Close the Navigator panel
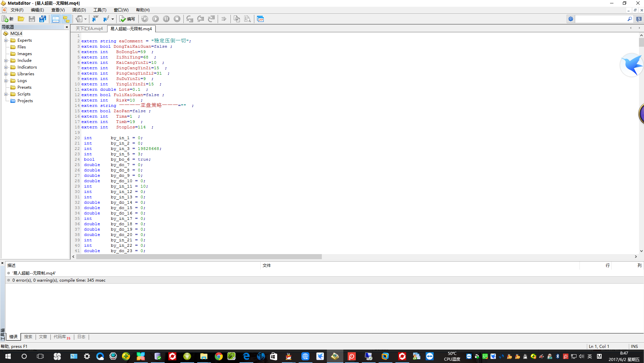 click(67, 27)
